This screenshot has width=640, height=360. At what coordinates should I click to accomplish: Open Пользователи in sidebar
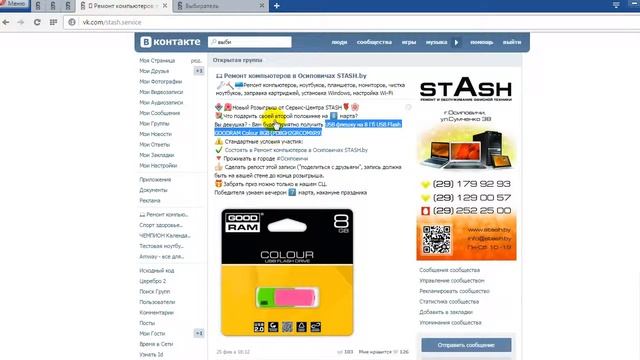[x=157, y=302]
